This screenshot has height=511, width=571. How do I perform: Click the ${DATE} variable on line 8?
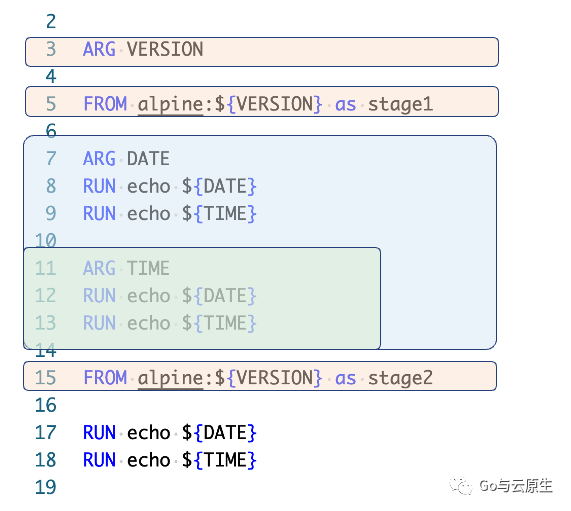click(219, 186)
